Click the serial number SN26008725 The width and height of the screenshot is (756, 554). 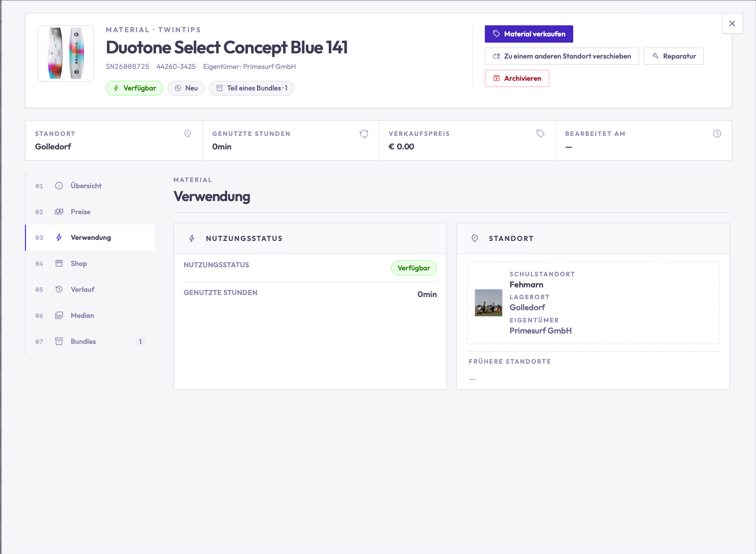tap(127, 67)
